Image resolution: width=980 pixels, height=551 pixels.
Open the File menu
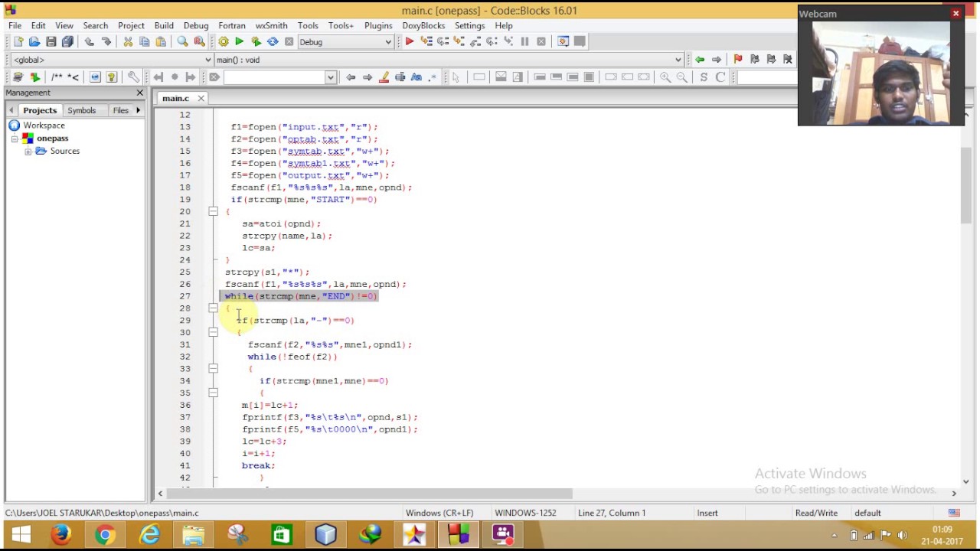coord(15,25)
